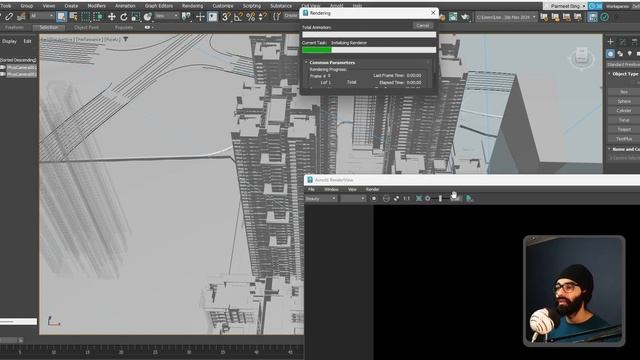640x360 pixels.
Task: Click the Render Production teapot icon
Action: pos(465,17)
